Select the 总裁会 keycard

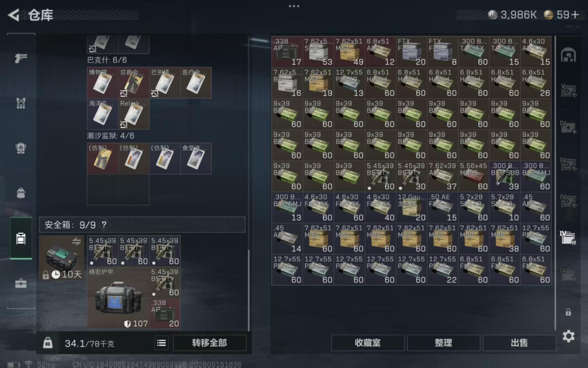pyautogui.click(x=133, y=83)
